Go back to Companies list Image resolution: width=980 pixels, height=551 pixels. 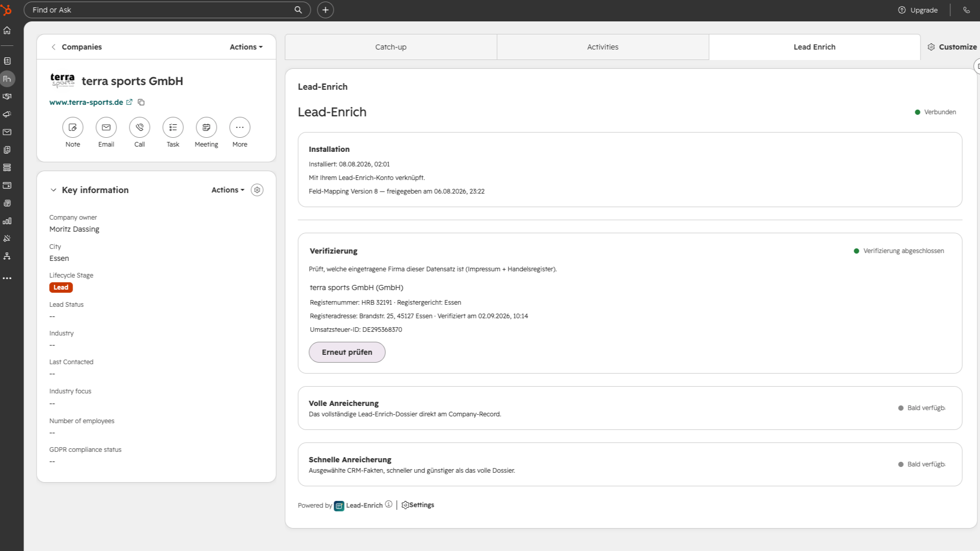(x=76, y=47)
